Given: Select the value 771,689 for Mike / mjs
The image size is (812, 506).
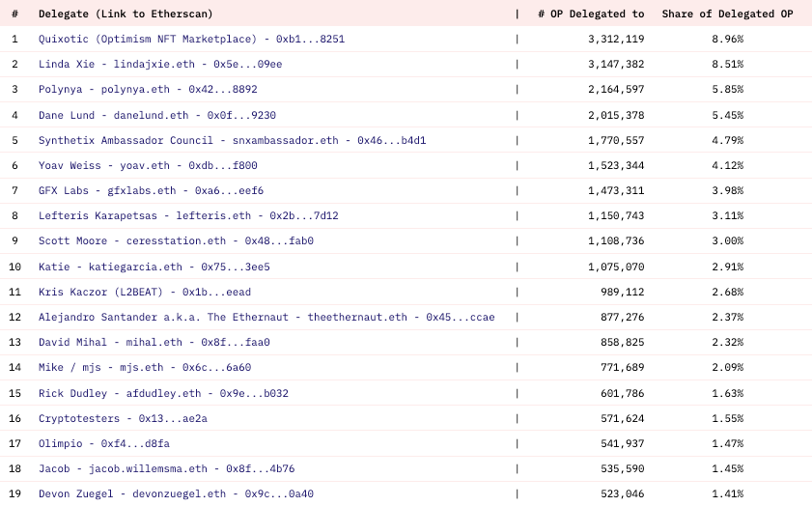Looking at the screenshot, I should coord(623,367).
